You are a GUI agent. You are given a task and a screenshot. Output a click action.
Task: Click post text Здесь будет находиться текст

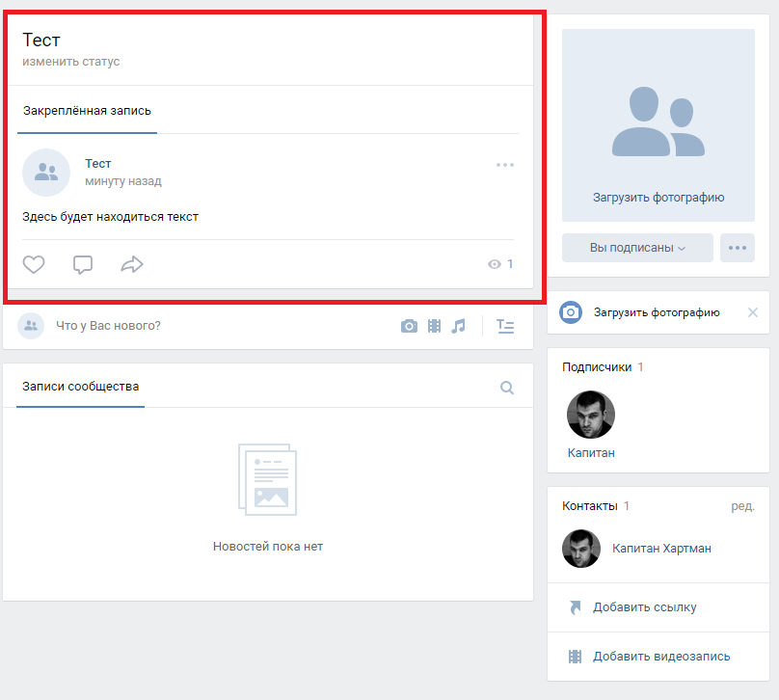[x=110, y=217]
